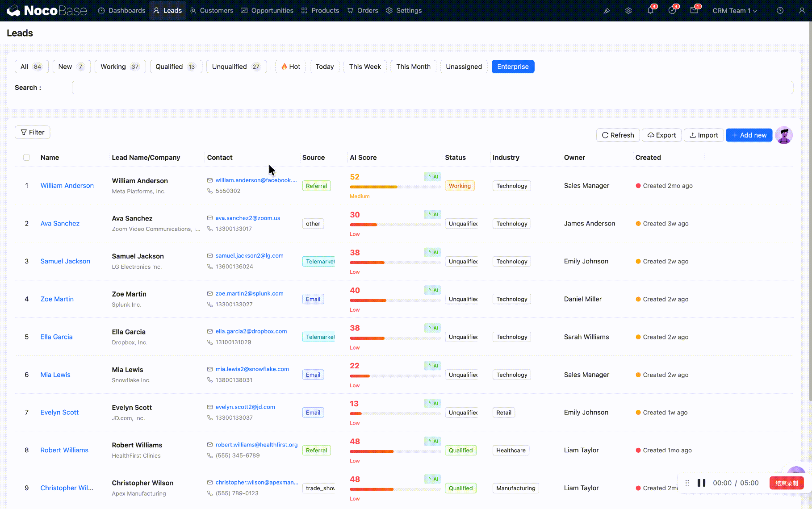The height and width of the screenshot is (509, 812).
Task: Enable the Unassigned filter chip
Action: (464, 67)
